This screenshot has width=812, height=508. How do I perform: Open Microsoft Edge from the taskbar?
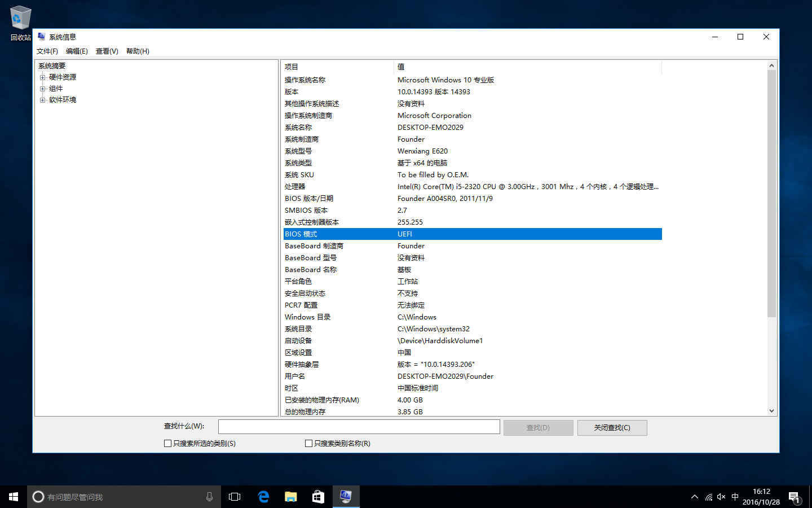pyautogui.click(x=263, y=496)
